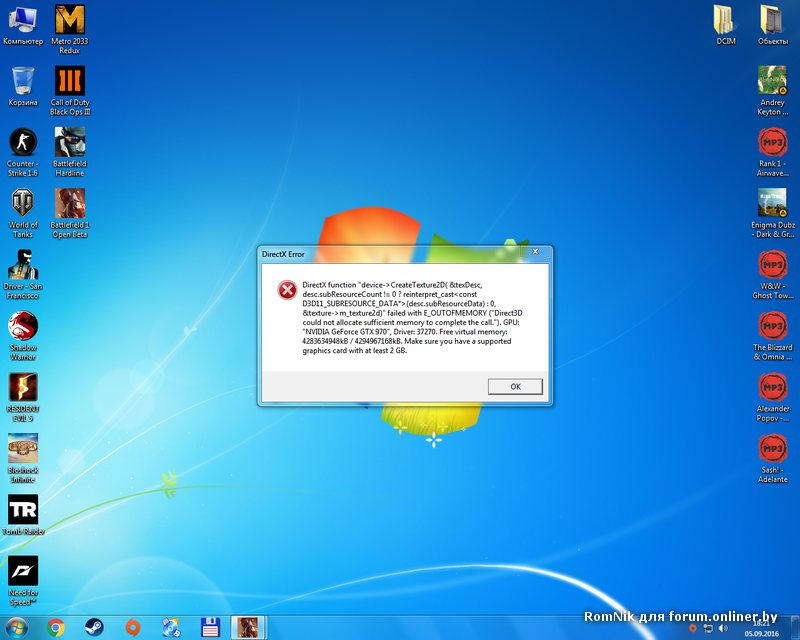Click the Show Desktop button on taskbar edge
The height and width of the screenshot is (640, 800).
pyautogui.click(x=795, y=628)
